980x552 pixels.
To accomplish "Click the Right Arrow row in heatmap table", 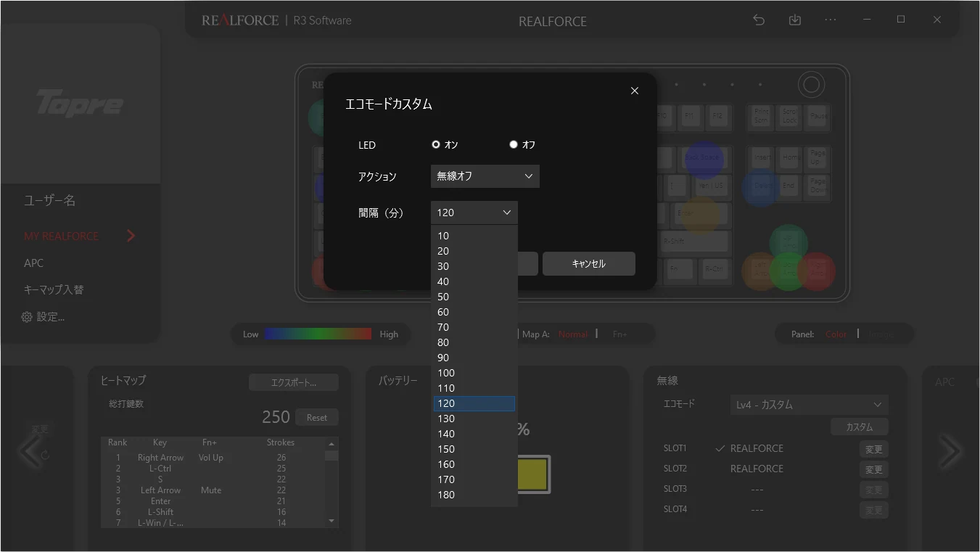I will (x=213, y=458).
